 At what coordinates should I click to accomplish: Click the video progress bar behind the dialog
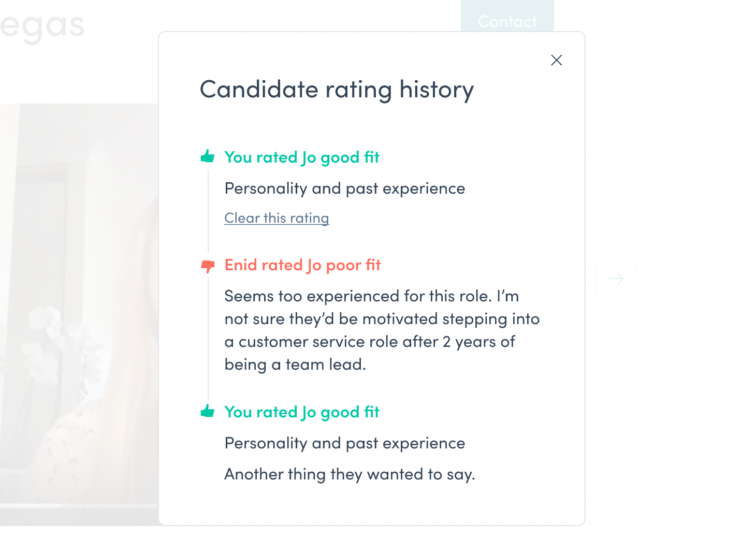[x=78, y=505]
